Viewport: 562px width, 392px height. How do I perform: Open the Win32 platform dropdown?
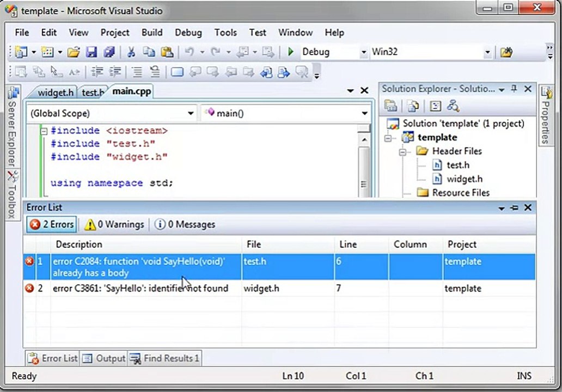pos(487,52)
